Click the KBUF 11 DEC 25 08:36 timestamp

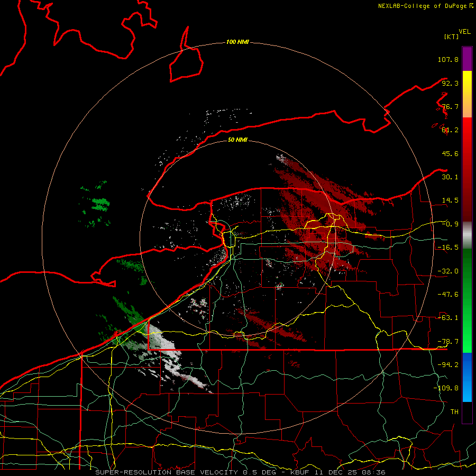(x=337, y=472)
